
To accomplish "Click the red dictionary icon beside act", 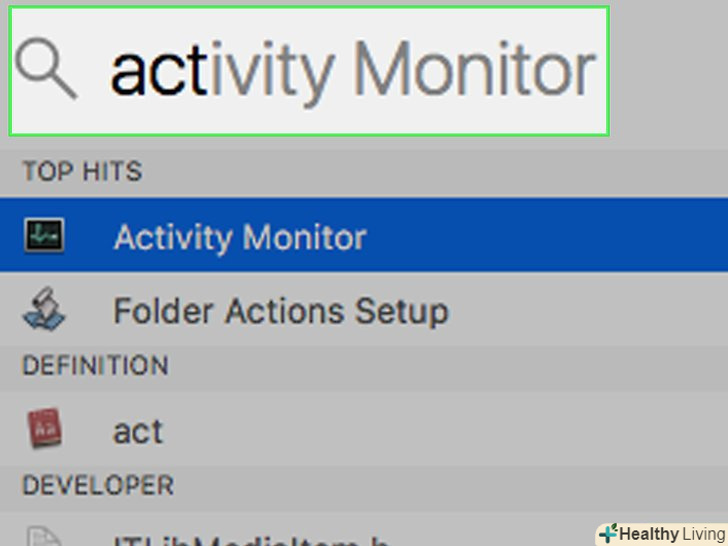I will tap(43, 430).
